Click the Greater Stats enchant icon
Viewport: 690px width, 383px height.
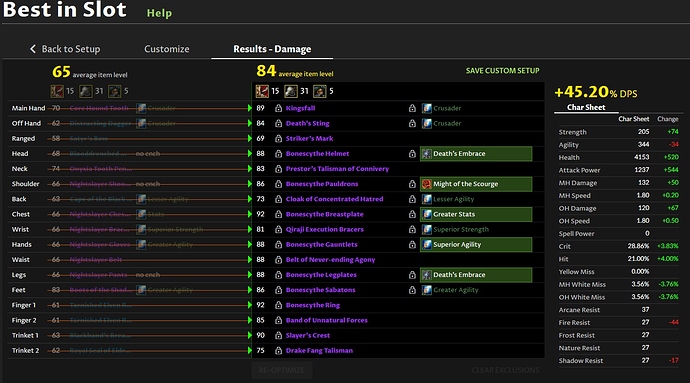point(427,214)
